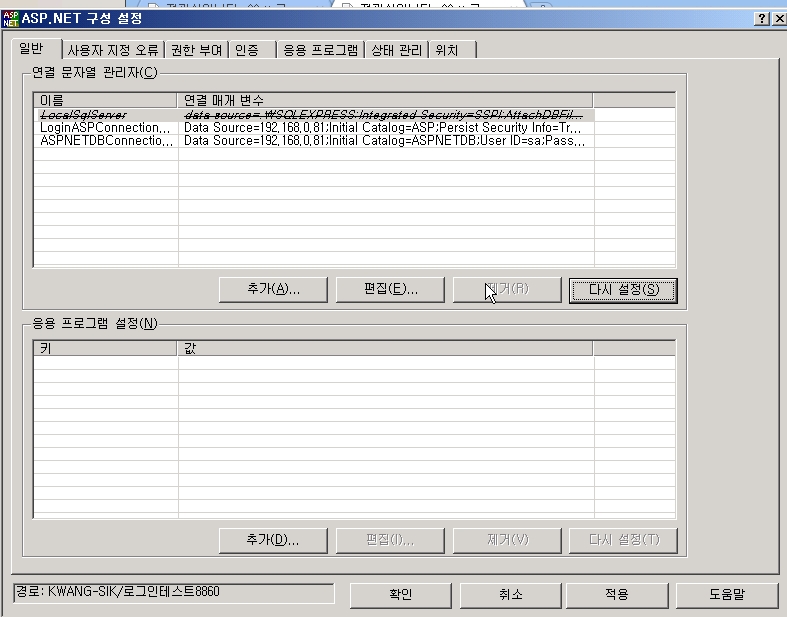Image resolution: width=787 pixels, height=617 pixels.
Task: Click the 이름 column header
Action: [x=105, y=100]
